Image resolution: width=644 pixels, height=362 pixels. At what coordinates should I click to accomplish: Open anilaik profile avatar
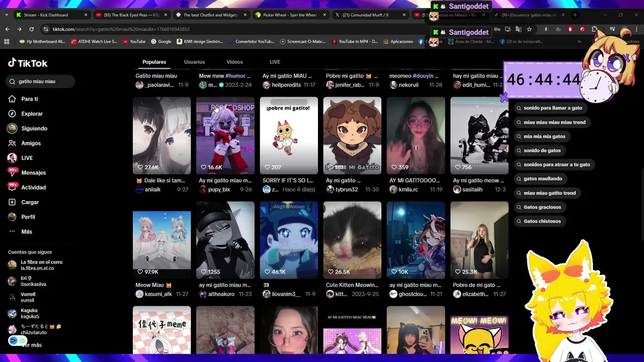(x=139, y=190)
